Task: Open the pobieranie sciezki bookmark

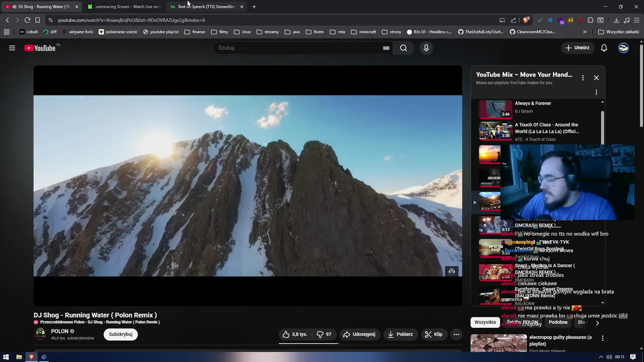Action: click(x=118, y=32)
